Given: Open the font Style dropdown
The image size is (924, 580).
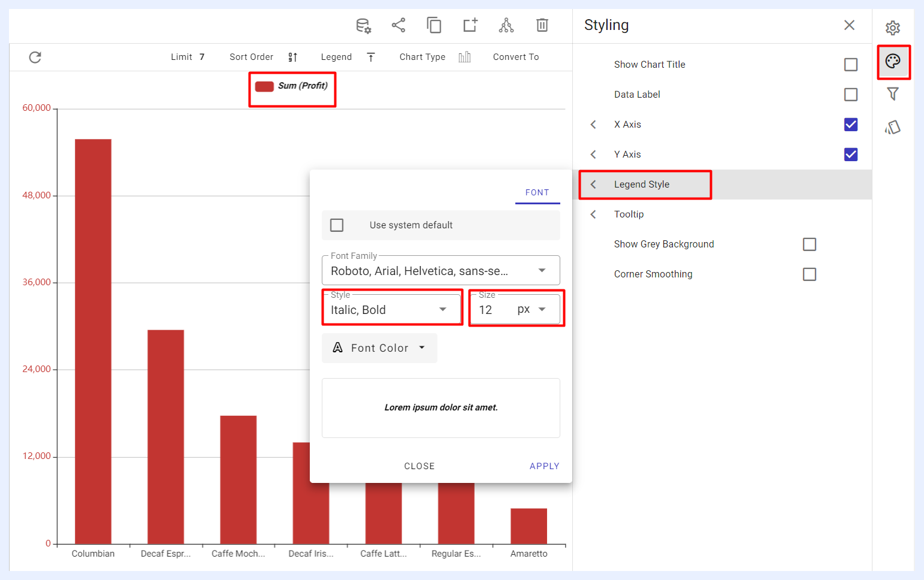Looking at the screenshot, I should coord(391,310).
